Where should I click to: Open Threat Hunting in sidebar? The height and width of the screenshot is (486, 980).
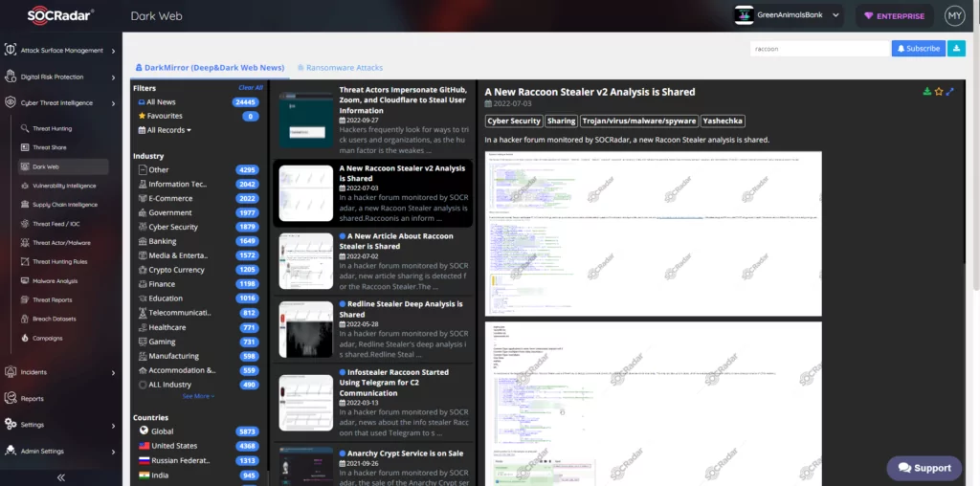tap(53, 129)
